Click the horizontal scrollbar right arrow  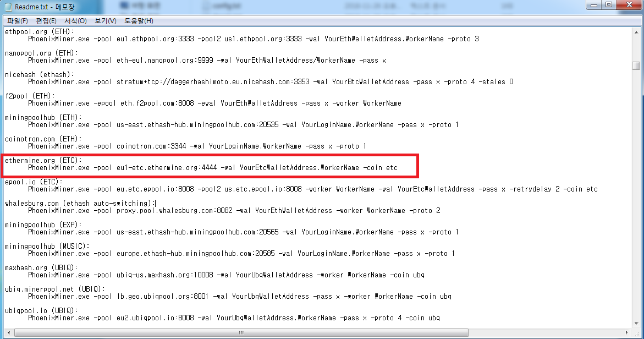pos(627,332)
